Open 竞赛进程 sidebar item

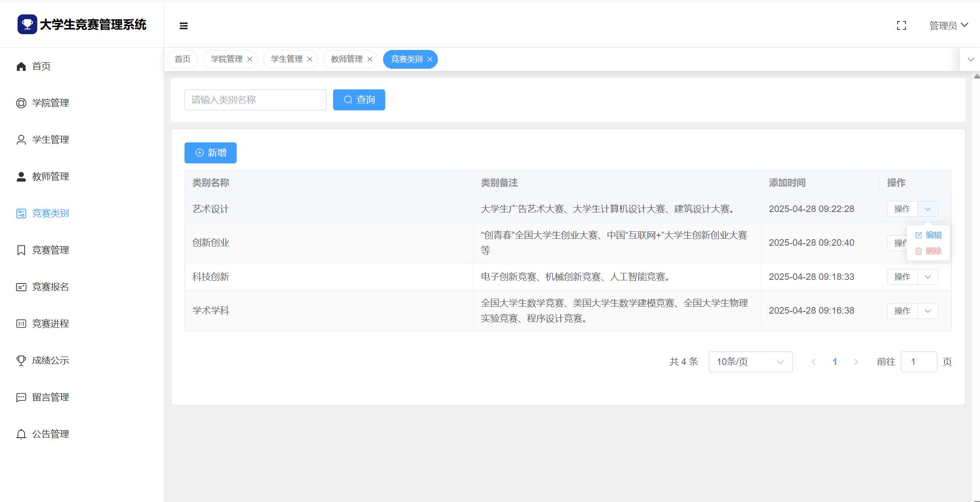coord(50,324)
